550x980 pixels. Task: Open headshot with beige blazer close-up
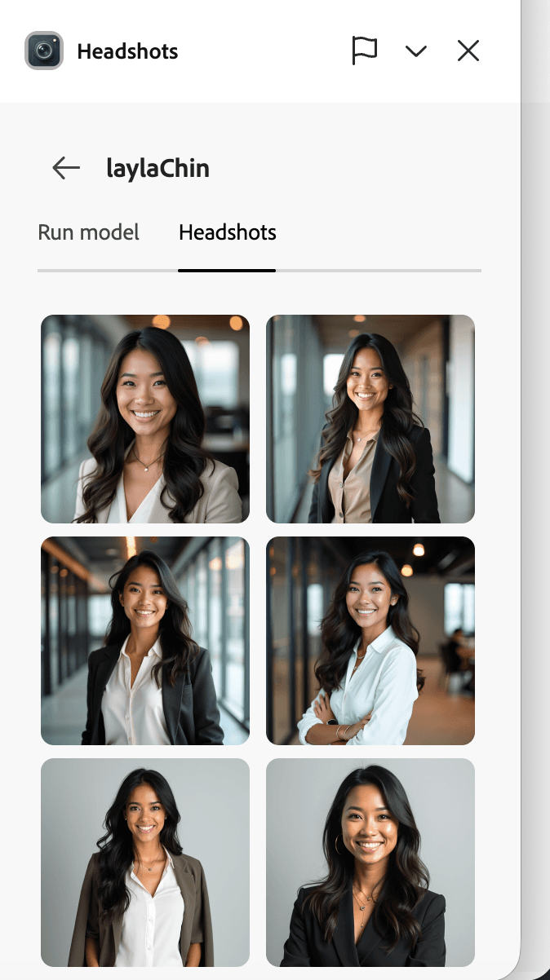pyautogui.click(x=145, y=419)
